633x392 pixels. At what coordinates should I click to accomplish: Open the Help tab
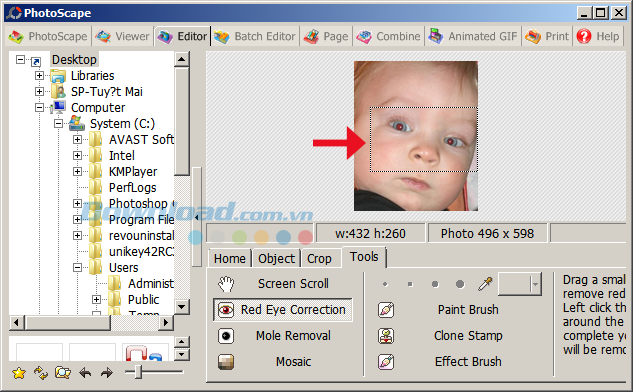coord(598,37)
